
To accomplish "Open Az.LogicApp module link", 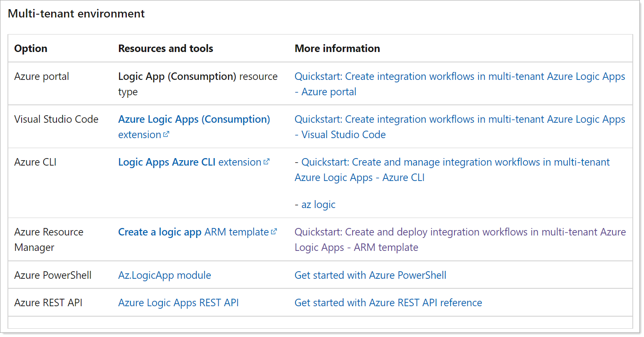I will pos(165,275).
